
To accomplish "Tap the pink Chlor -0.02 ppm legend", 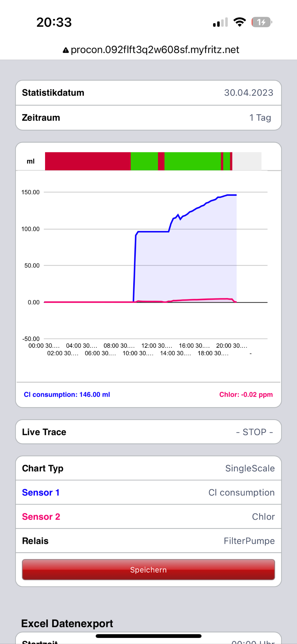I will click(246, 394).
